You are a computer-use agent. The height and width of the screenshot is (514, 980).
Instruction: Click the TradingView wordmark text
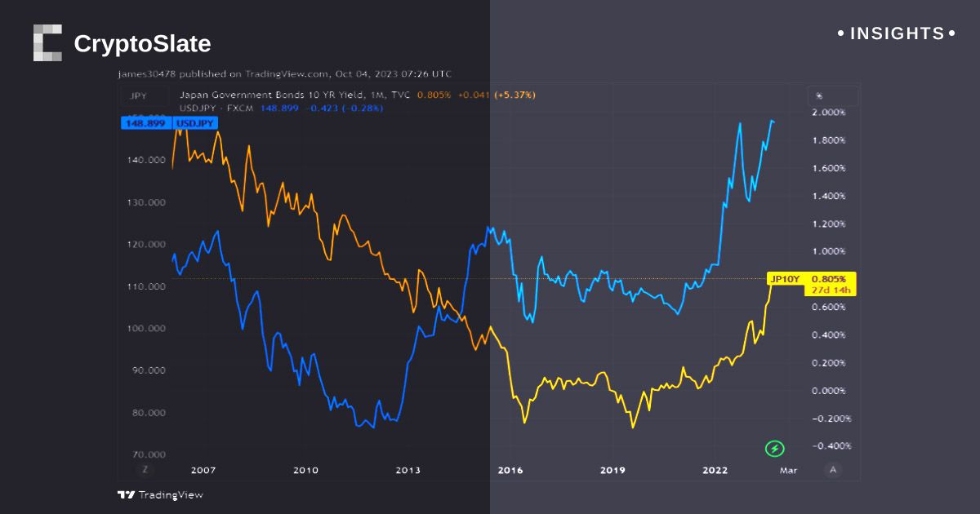171,494
